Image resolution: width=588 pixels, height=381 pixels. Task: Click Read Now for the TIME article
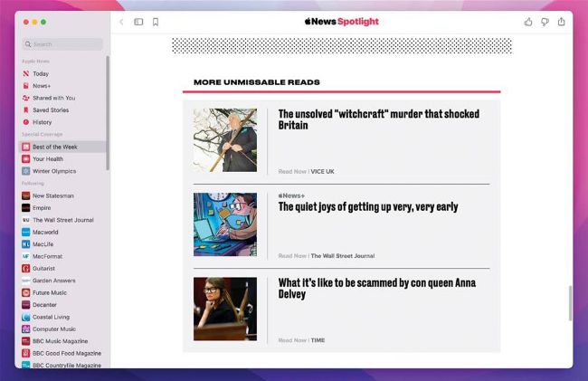coord(292,340)
